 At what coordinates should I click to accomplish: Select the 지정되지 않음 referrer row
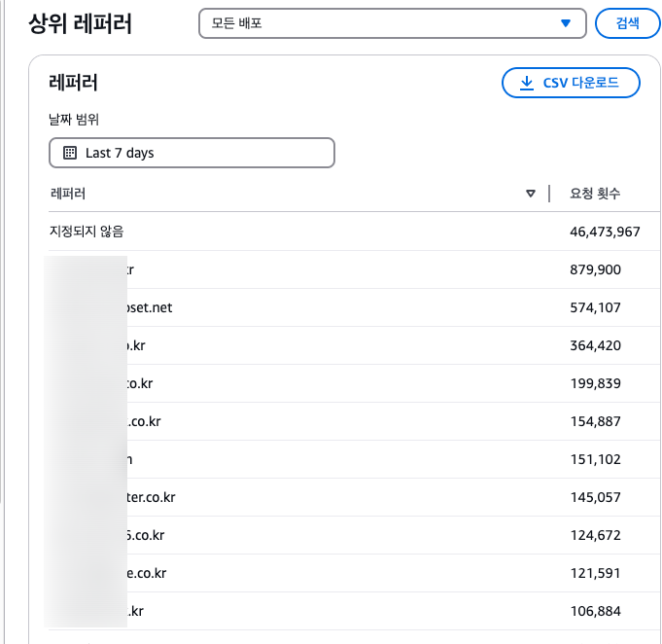coord(87,232)
